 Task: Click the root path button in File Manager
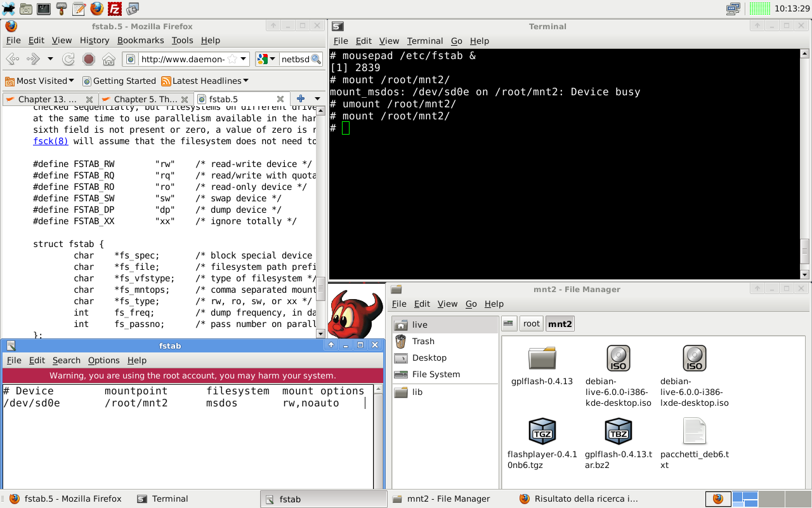pyautogui.click(x=531, y=324)
